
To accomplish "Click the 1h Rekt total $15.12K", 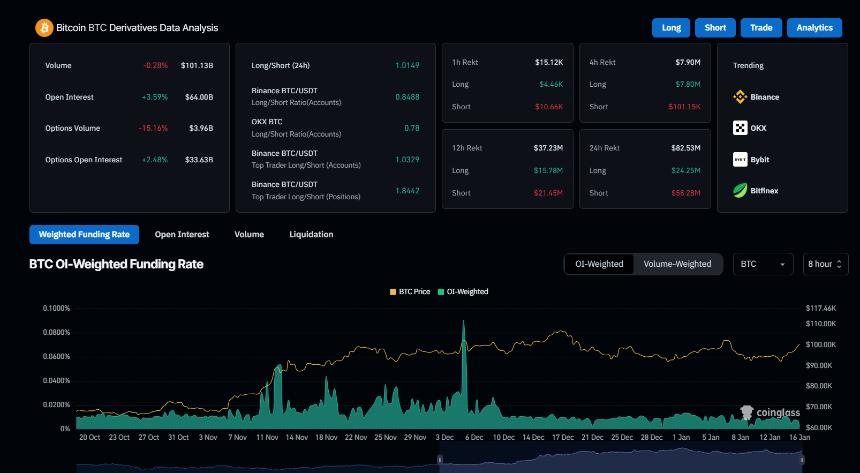I will (549, 63).
